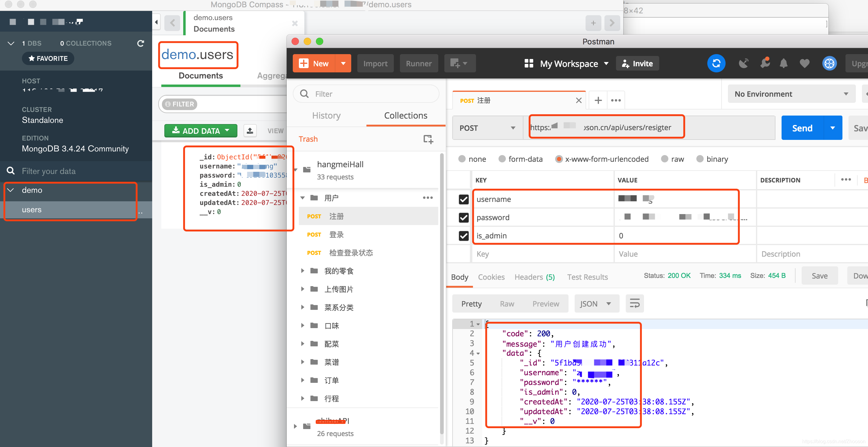Open the wrench settings icon in Postman
The image size is (868, 447).
(x=765, y=63)
